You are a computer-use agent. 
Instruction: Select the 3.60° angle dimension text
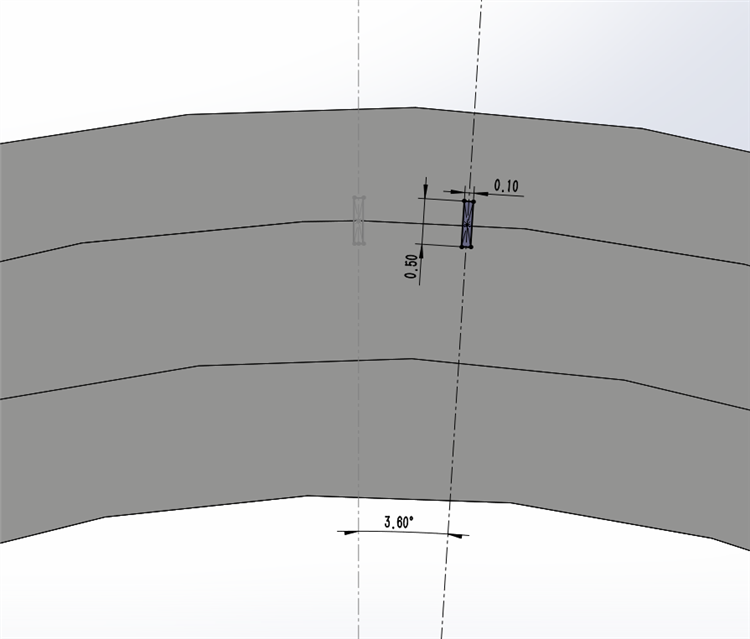coord(398,522)
